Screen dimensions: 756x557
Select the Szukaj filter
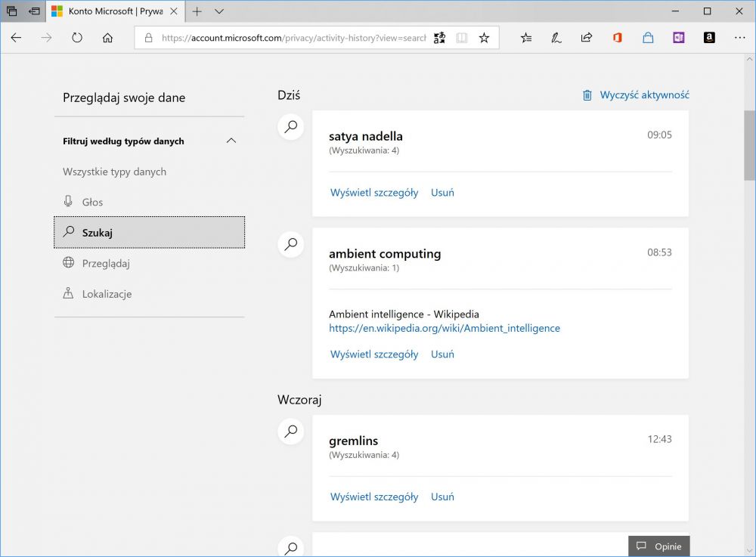(150, 232)
